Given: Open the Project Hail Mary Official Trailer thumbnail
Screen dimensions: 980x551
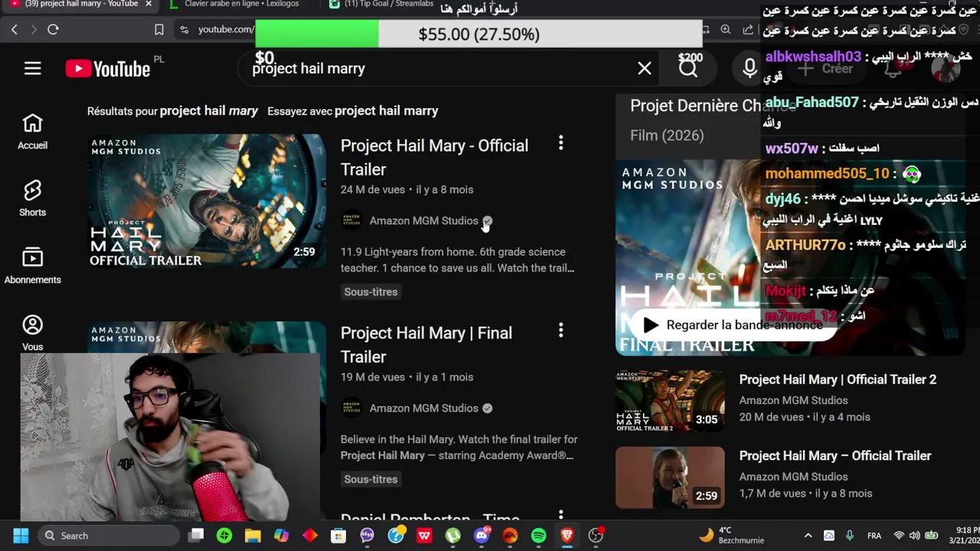Looking at the screenshot, I should 207,201.
